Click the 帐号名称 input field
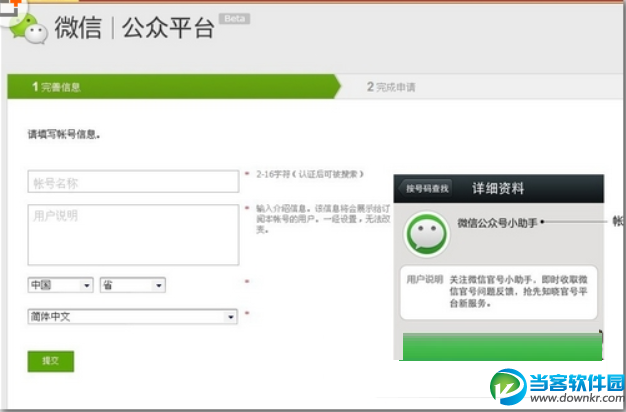 pyautogui.click(x=133, y=181)
